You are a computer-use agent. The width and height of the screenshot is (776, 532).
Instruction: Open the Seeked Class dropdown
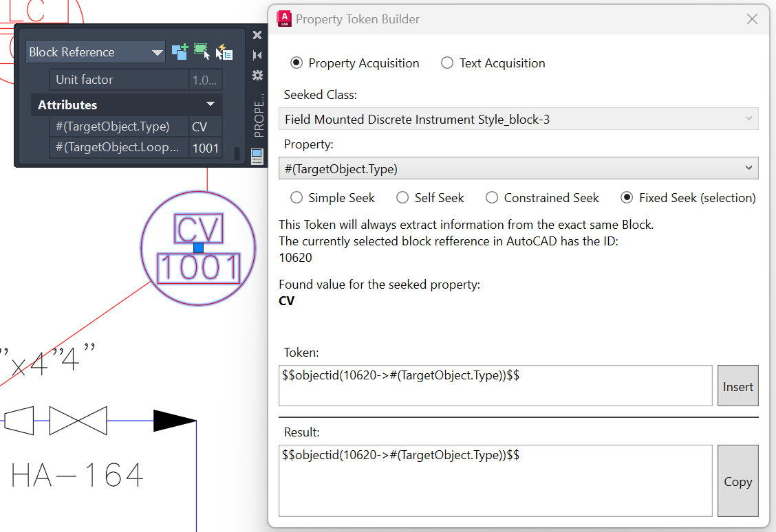tap(518, 119)
